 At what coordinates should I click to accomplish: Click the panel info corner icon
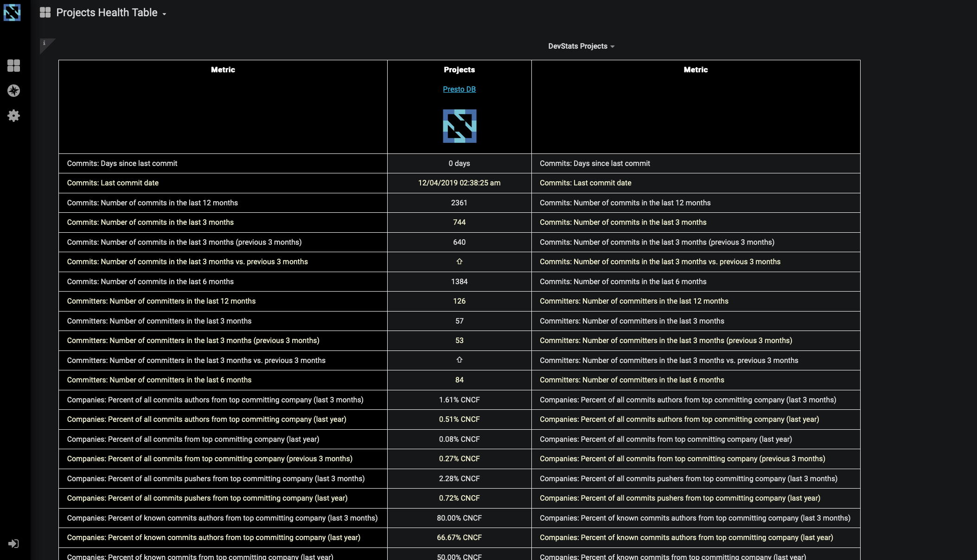click(x=45, y=43)
